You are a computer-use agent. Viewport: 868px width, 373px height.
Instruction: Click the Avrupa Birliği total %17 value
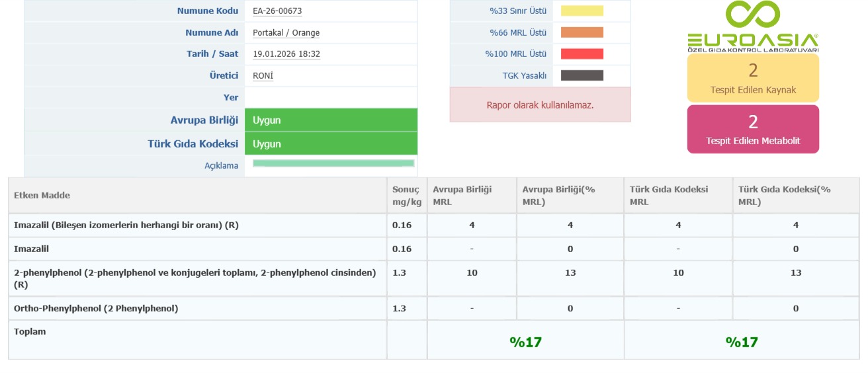click(525, 342)
